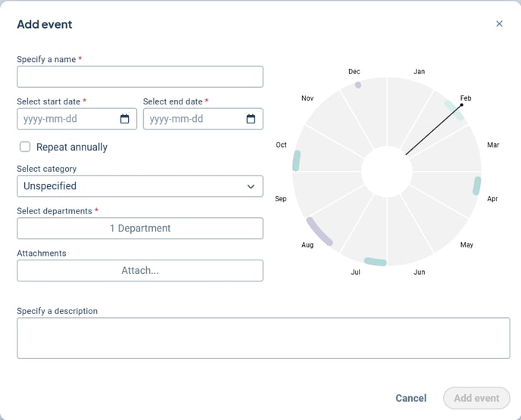Type in the Specify a name field

pos(140,76)
